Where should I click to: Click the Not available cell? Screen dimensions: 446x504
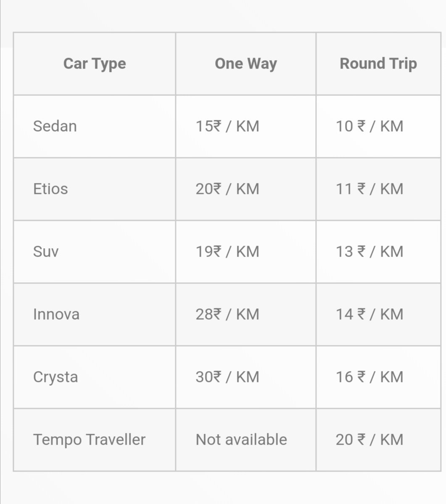click(x=245, y=440)
